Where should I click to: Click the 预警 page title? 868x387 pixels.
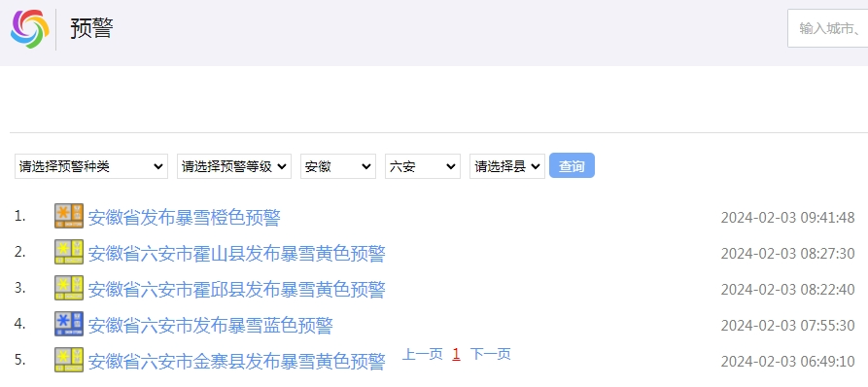91,28
